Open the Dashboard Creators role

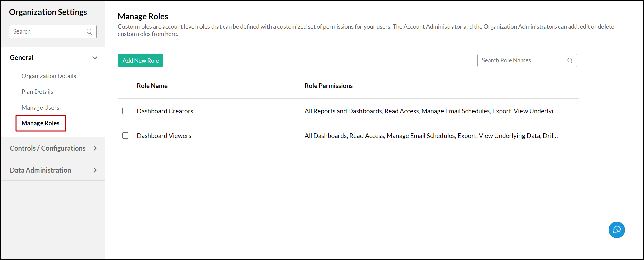(165, 111)
